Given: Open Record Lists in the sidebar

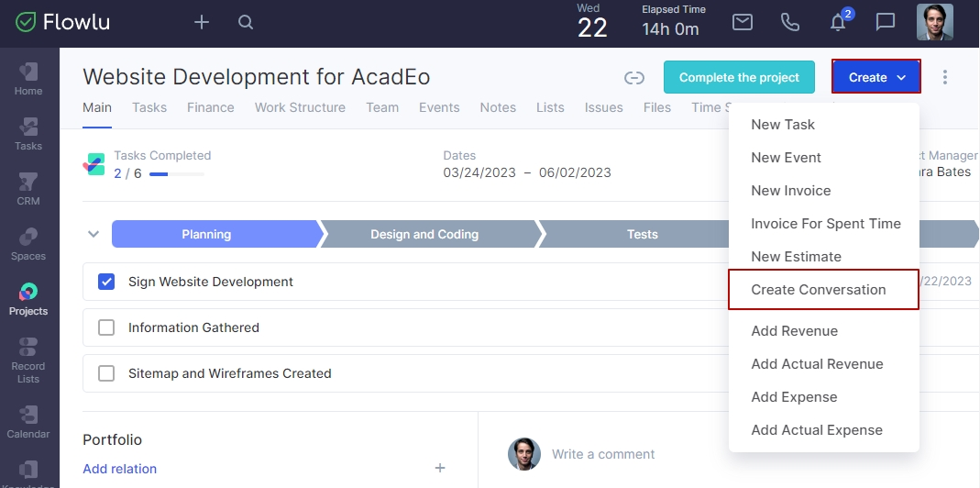Looking at the screenshot, I should (x=28, y=360).
